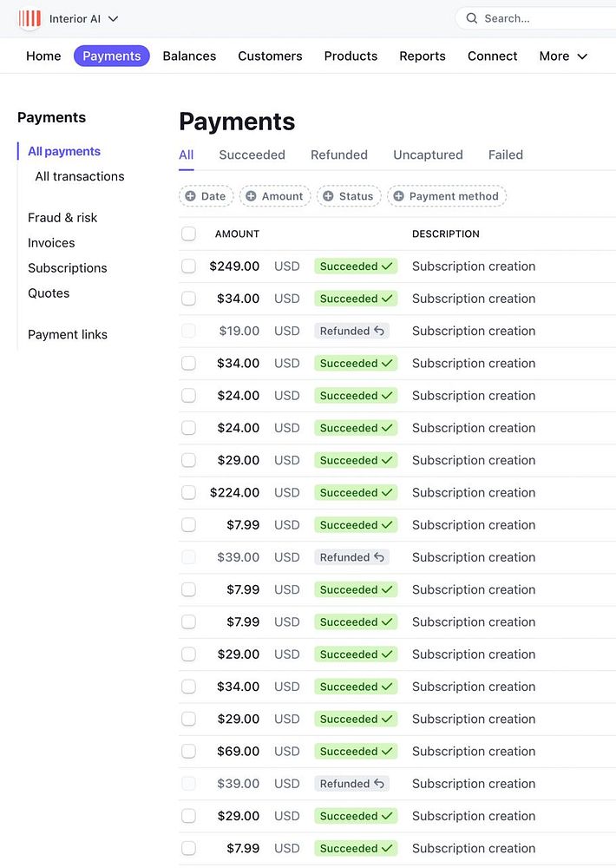The height and width of the screenshot is (868, 616).
Task: Toggle the select-all checkbox in table header
Action: pos(188,233)
